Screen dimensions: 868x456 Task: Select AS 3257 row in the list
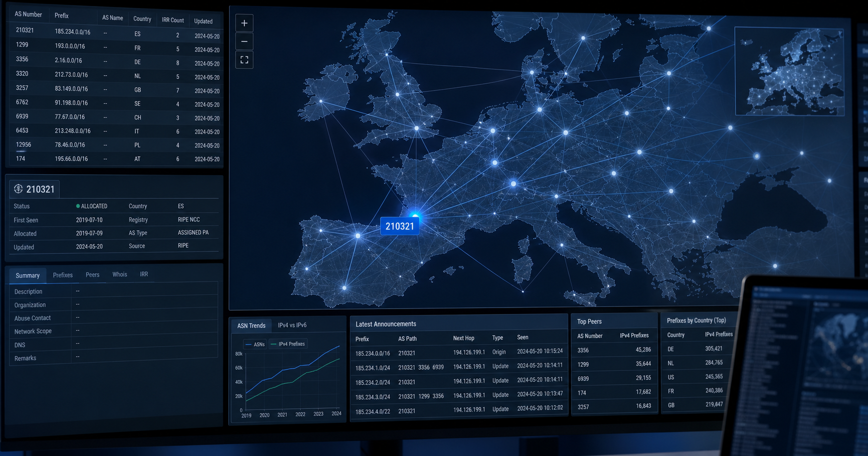pyautogui.click(x=116, y=89)
